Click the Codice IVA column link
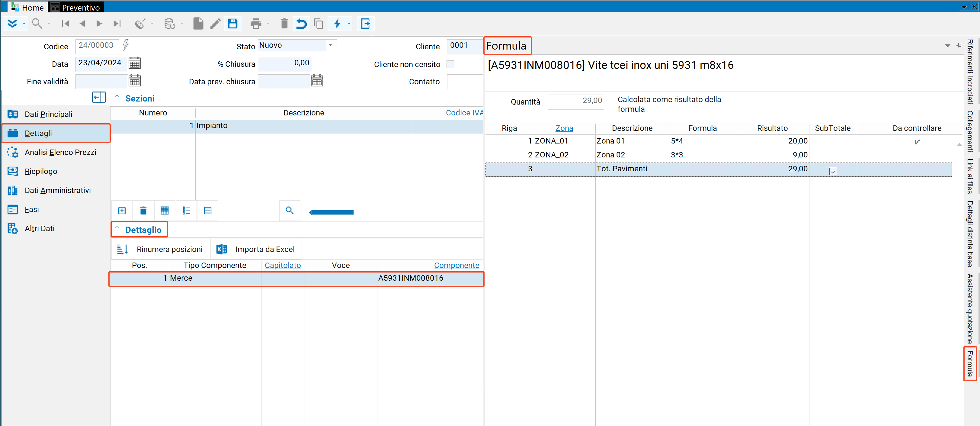The width and height of the screenshot is (980, 426). coord(464,113)
